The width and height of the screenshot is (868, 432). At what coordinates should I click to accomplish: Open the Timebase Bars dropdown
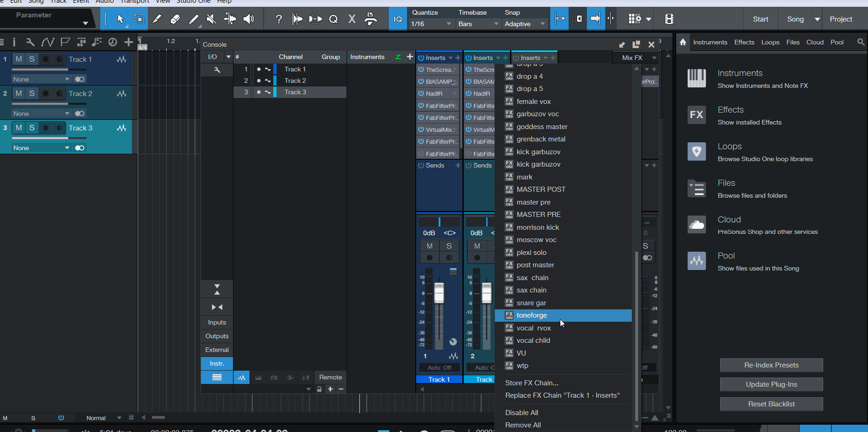pos(478,24)
